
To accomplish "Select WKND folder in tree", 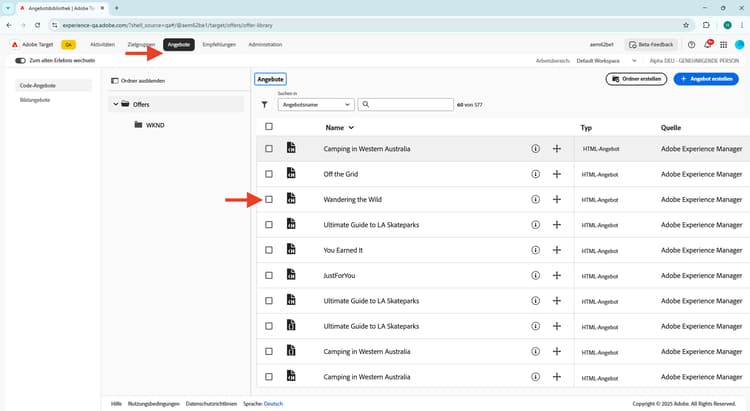I will pos(155,125).
